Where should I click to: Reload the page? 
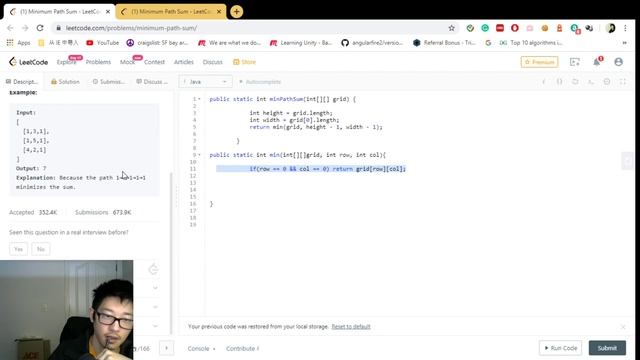click(x=40, y=28)
